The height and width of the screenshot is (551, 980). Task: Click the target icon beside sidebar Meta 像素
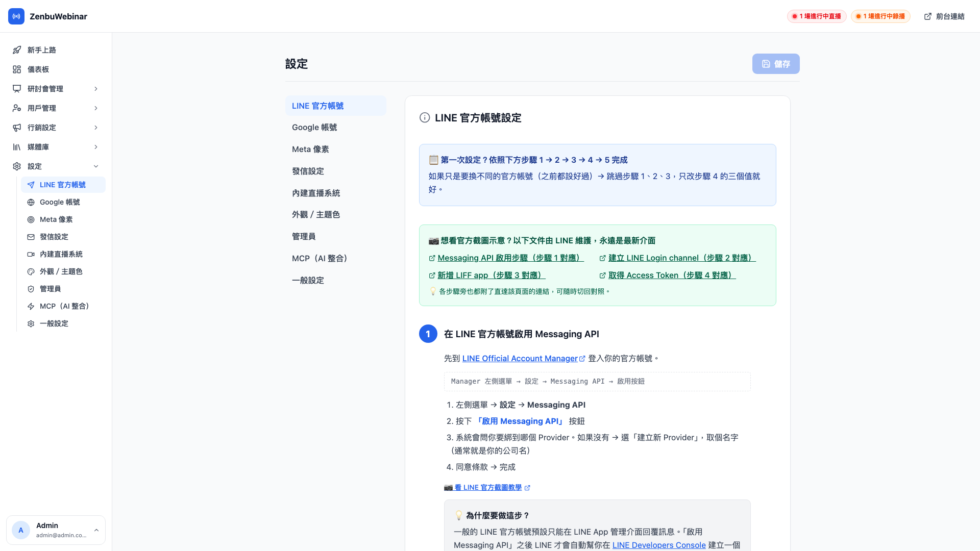point(31,219)
